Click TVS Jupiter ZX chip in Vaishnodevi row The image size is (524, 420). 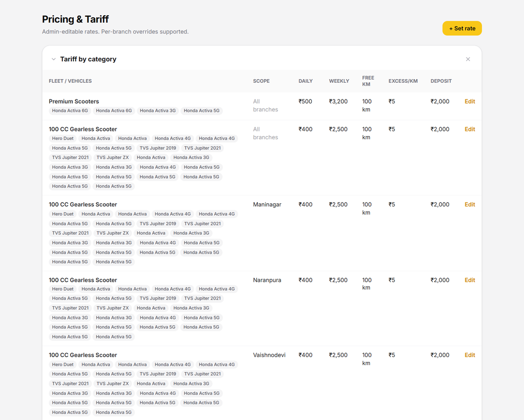coord(113,384)
